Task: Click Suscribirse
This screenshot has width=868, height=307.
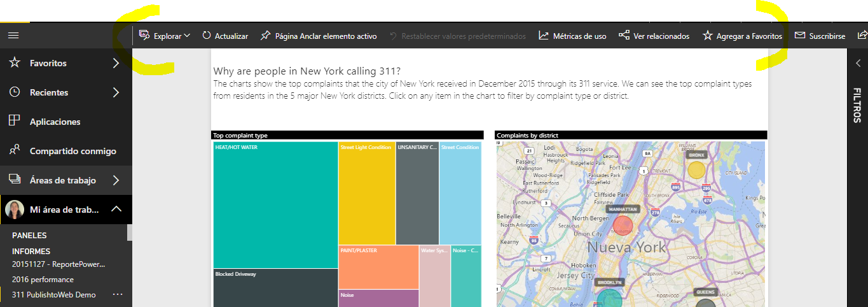Action: [827, 36]
